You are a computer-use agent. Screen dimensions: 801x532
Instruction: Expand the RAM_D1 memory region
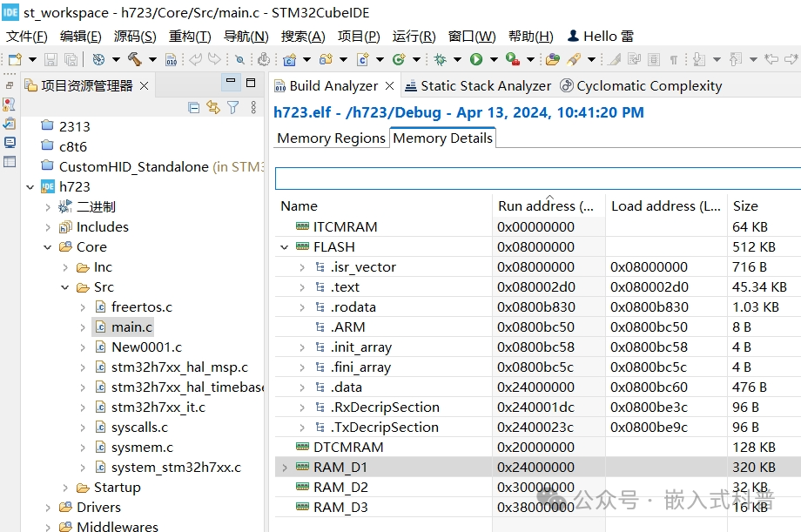tap(283, 467)
